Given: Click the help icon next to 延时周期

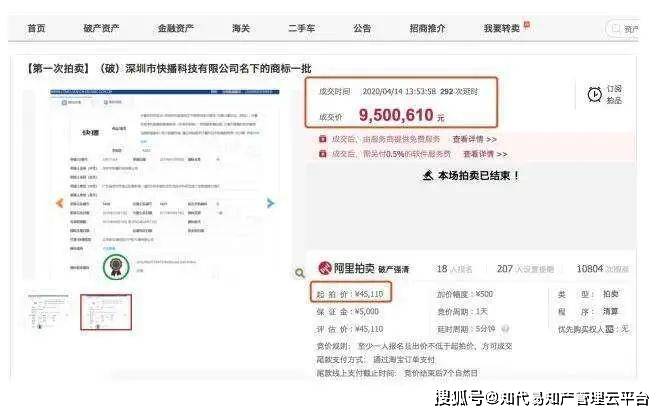Looking at the screenshot, I should point(505,329).
